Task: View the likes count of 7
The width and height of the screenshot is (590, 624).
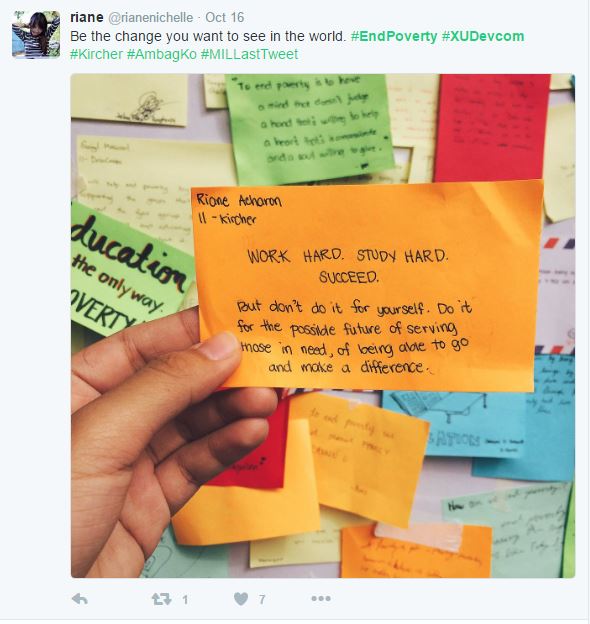Action: (262, 599)
